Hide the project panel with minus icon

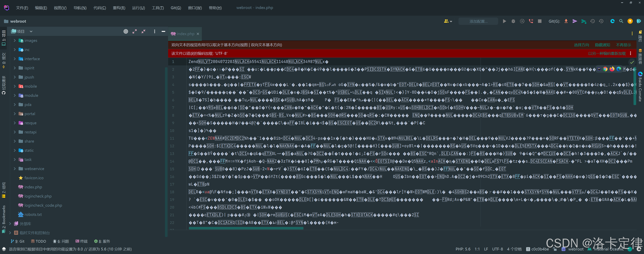pos(163,31)
